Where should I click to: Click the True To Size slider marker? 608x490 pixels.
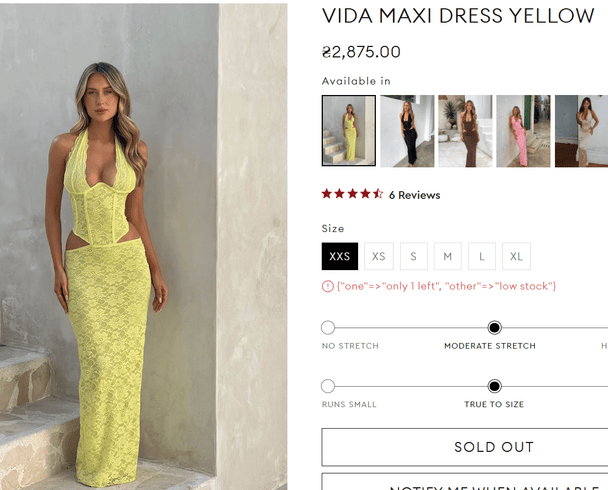coord(494,386)
